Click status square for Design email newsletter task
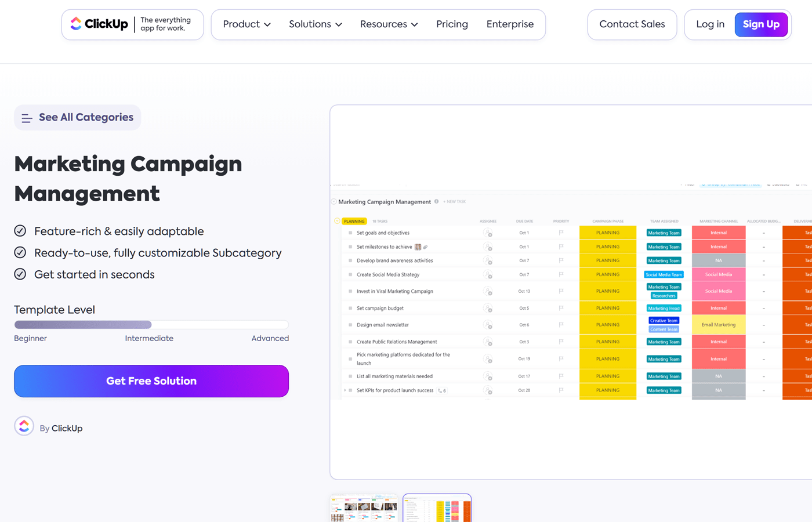 coord(350,325)
